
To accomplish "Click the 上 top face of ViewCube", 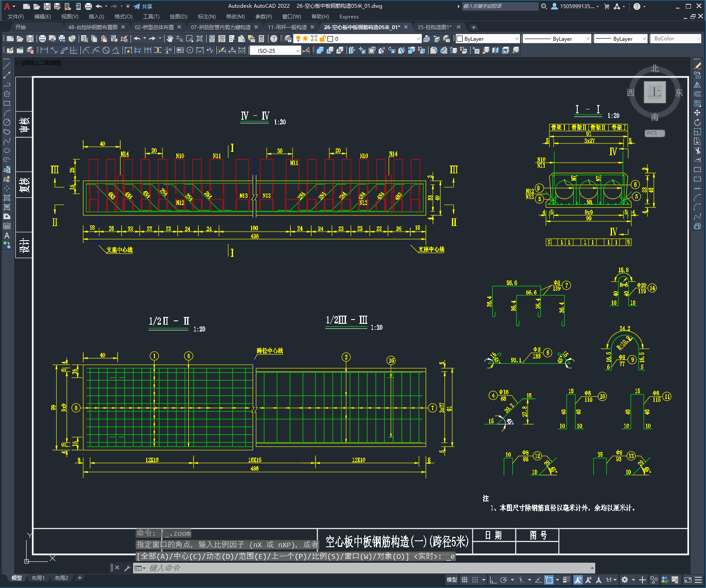I will (655, 92).
